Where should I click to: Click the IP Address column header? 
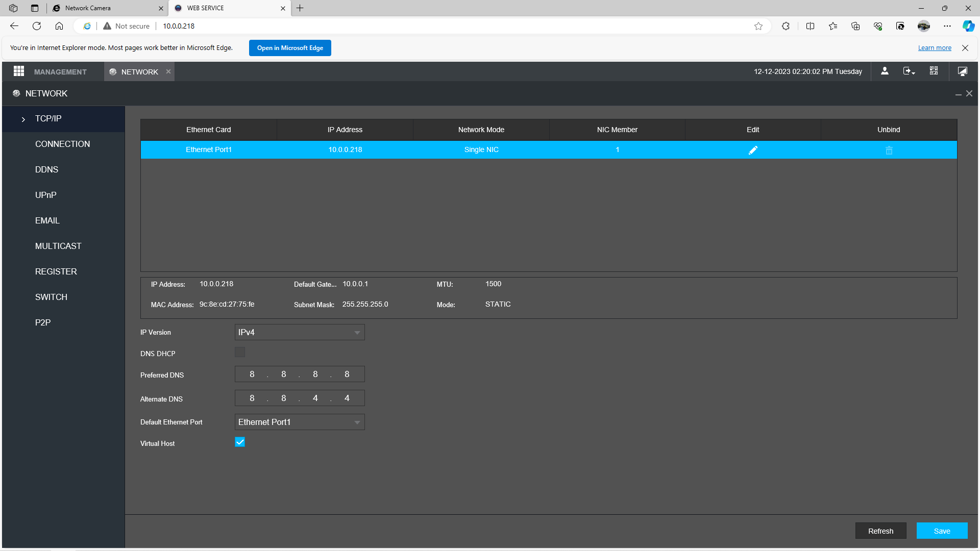click(x=345, y=130)
